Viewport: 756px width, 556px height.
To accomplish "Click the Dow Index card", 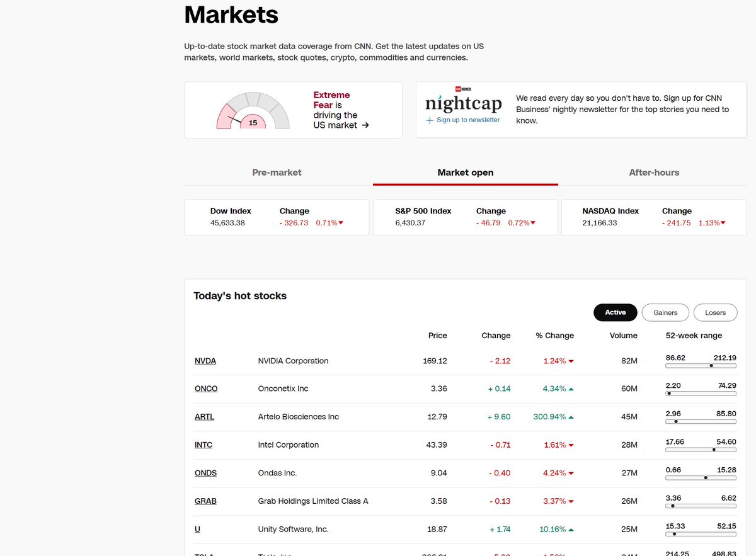I will pyautogui.click(x=277, y=217).
